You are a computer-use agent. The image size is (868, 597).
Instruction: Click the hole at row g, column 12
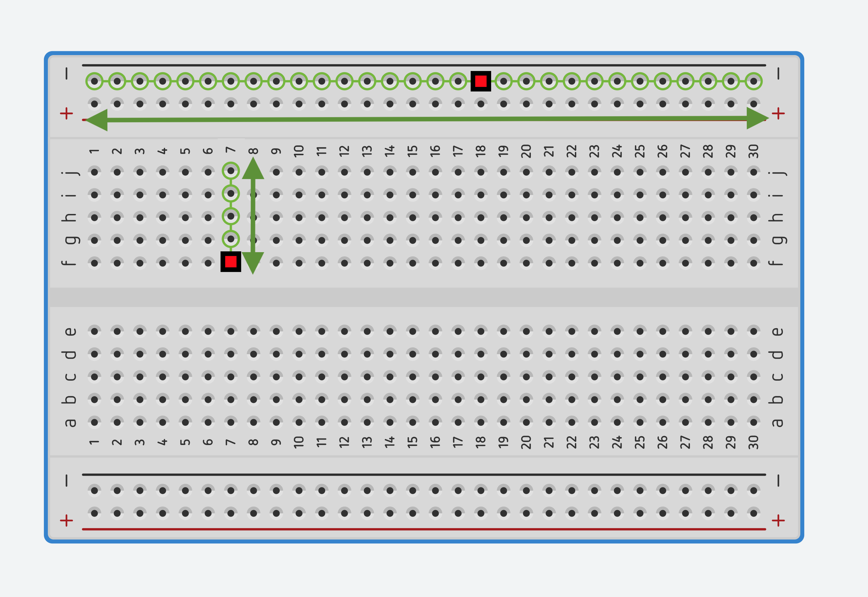coord(345,240)
